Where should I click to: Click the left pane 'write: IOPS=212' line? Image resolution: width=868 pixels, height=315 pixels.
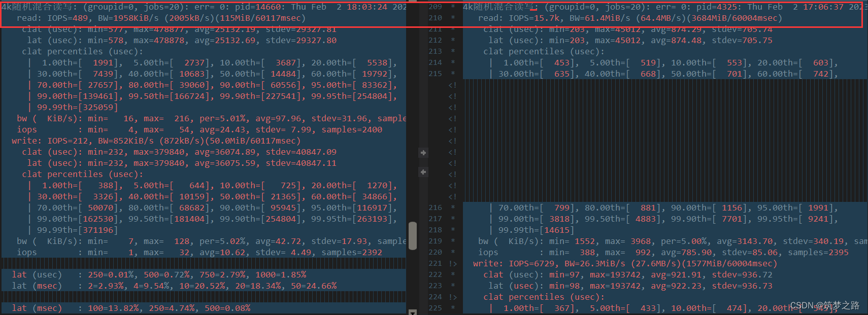156,141
